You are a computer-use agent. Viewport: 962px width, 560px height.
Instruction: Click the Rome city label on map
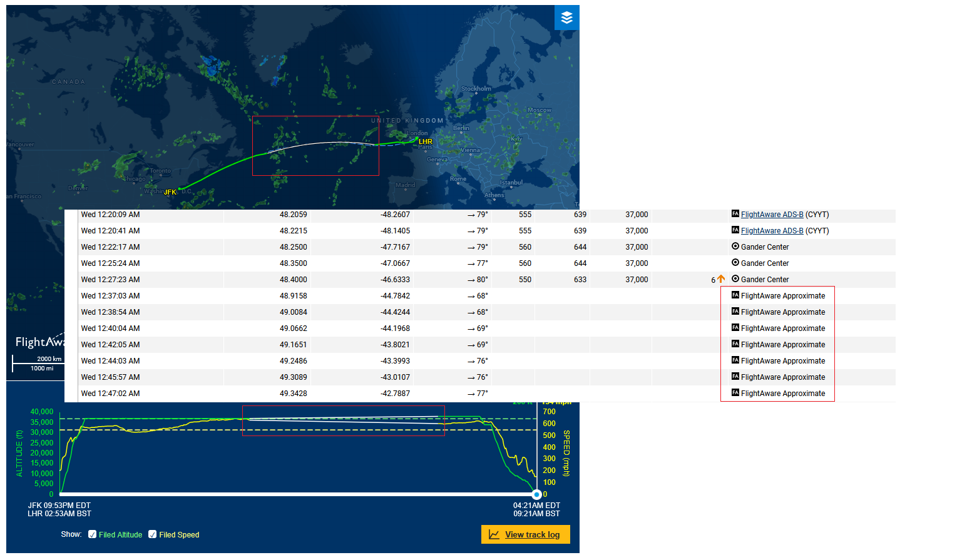click(x=458, y=179)
